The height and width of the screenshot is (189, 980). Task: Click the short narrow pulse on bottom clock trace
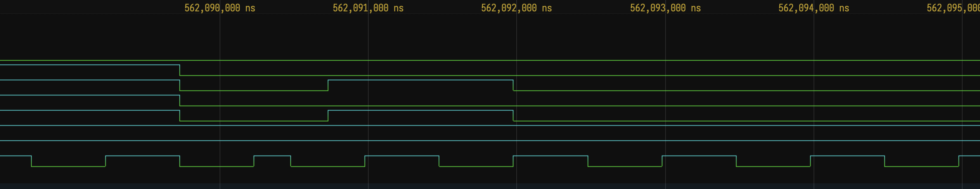point(272,156)
